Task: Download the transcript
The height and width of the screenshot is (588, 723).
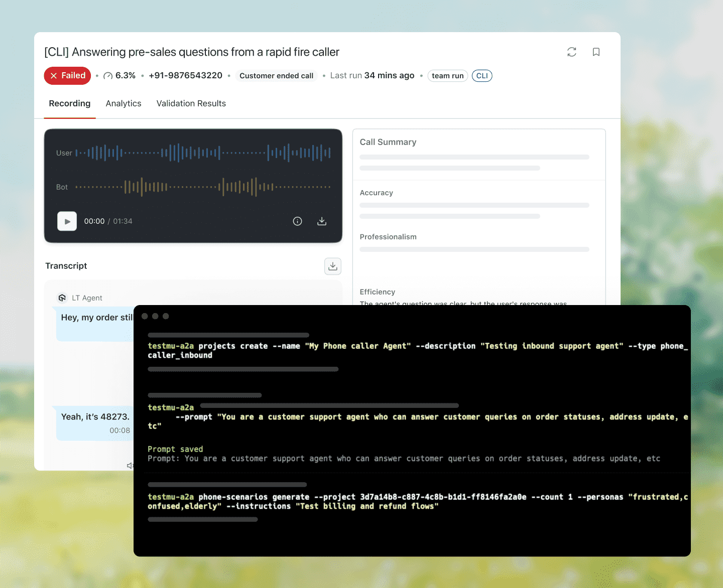Action: (332, 266)
